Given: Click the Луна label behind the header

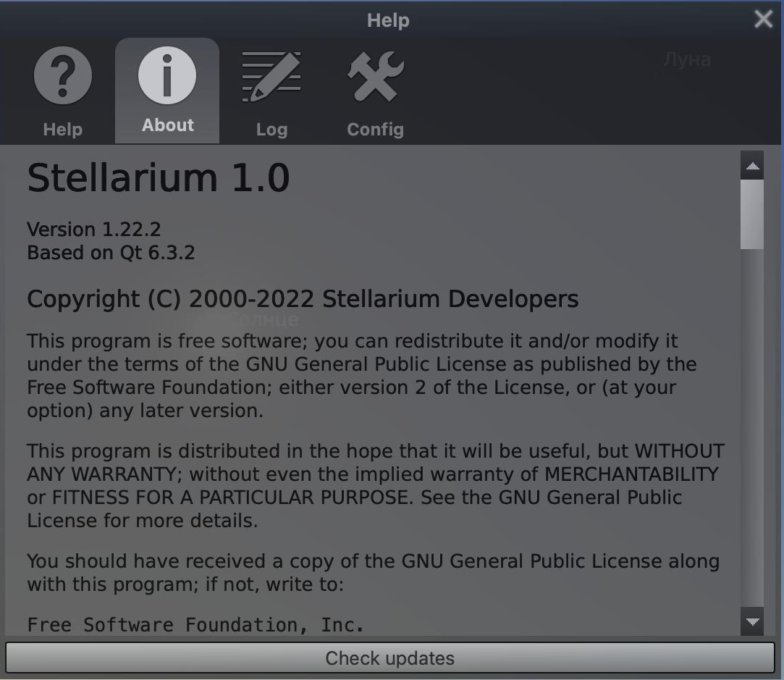Looking at the screenshot, I should point(686,59).
